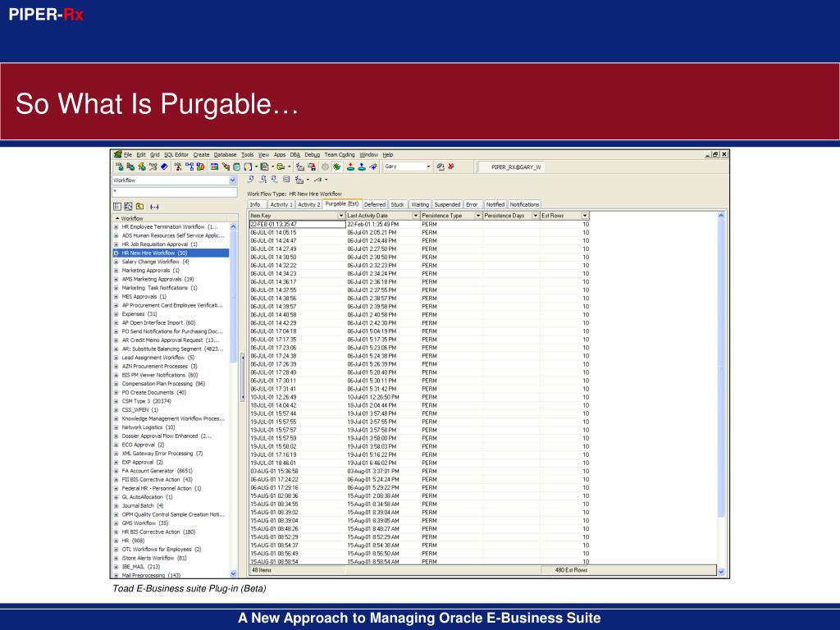Click the 480 Est Rows footer total

(571, 571)
